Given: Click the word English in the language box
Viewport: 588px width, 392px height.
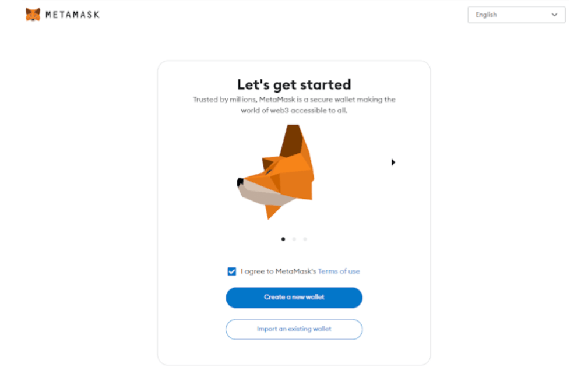Looking at the screenshot, I should [486, 15].
